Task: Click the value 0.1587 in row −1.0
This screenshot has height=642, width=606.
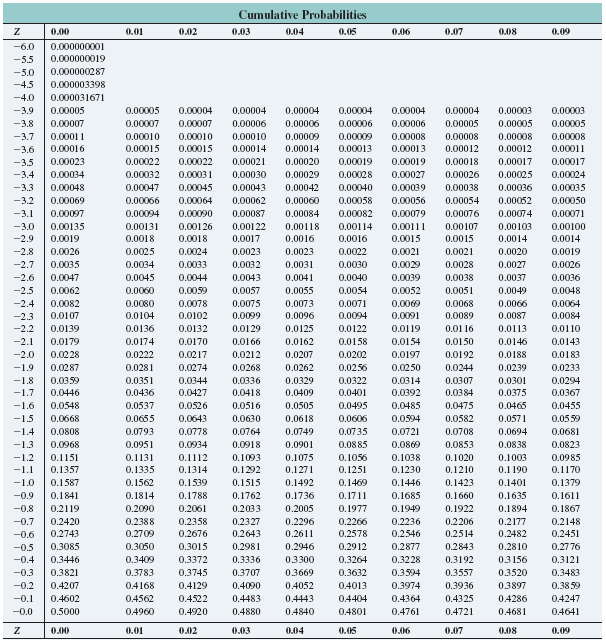Action: [65, 483]
